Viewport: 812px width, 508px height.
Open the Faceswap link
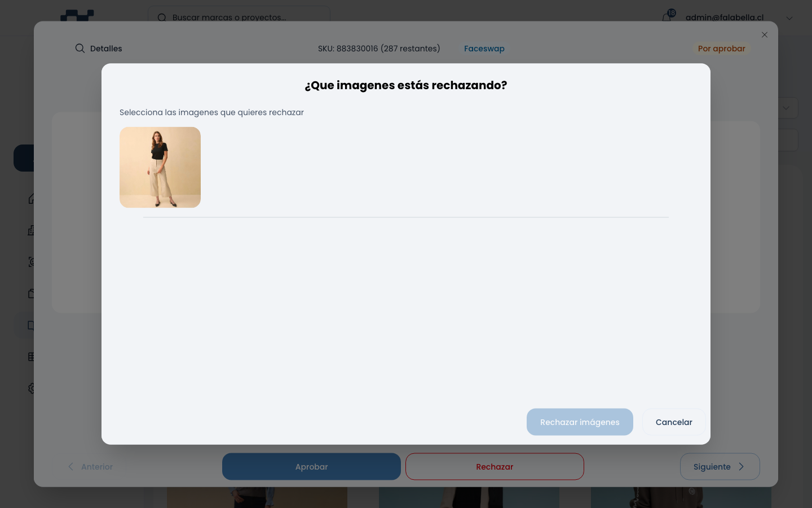point(484,49)
